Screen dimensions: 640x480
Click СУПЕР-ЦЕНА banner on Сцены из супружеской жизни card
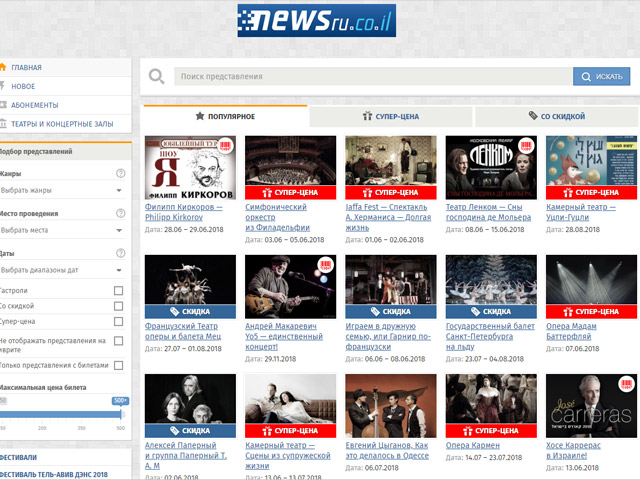point(291,431)
